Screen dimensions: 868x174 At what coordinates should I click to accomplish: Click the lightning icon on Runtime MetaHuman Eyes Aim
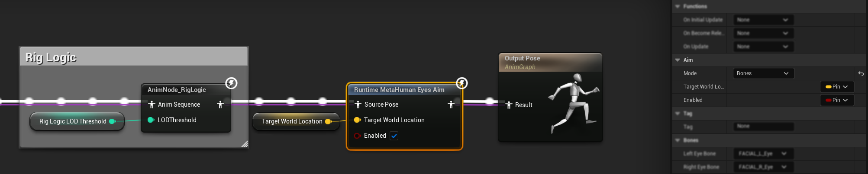[x=462, y=83]
